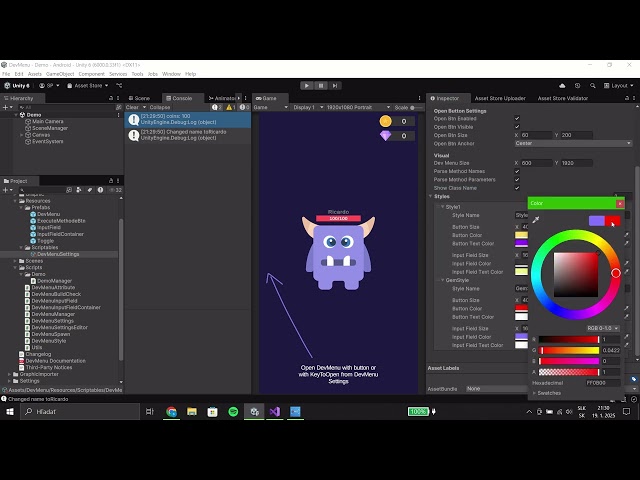Select DevMenuManager script in Project

53,314
